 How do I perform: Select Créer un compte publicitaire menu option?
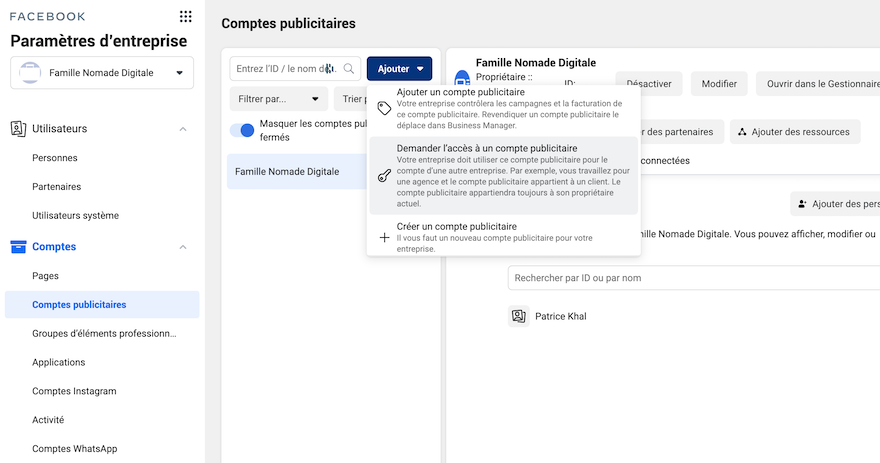503,237
